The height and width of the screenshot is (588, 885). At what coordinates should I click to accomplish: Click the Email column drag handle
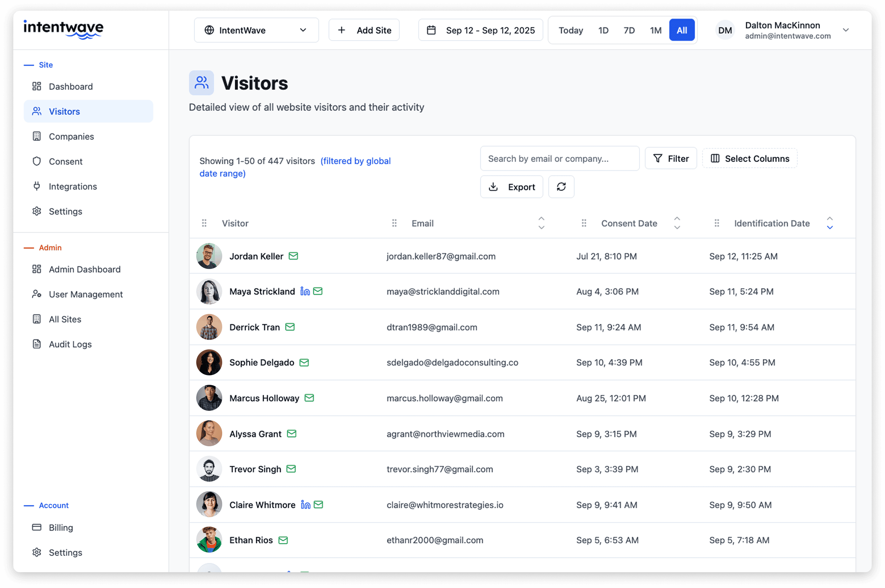click(x=394, y=223)
